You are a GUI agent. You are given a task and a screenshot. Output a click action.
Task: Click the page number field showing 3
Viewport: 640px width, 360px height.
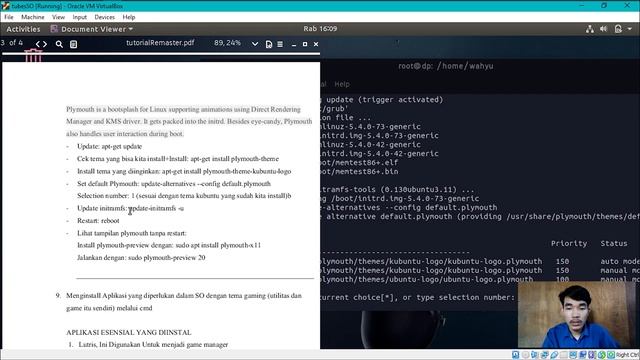3,42
